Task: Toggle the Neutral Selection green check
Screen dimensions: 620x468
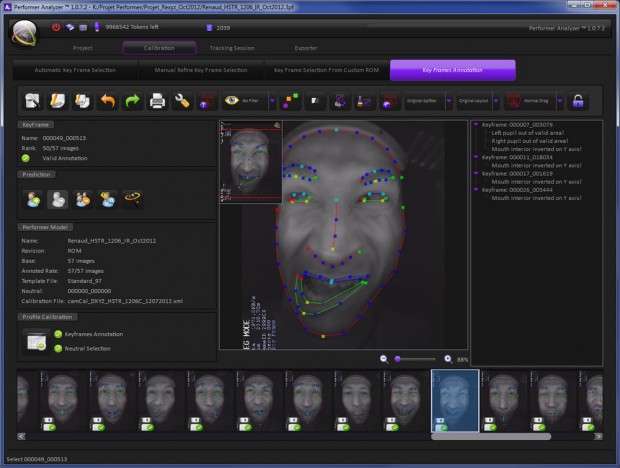Action: tap(59, 348)
